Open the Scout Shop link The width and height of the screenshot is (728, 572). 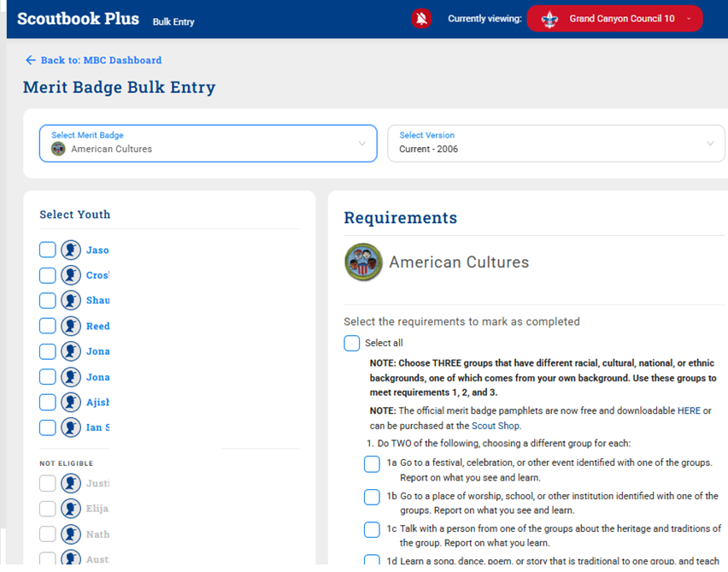click(x=496, y=426)
